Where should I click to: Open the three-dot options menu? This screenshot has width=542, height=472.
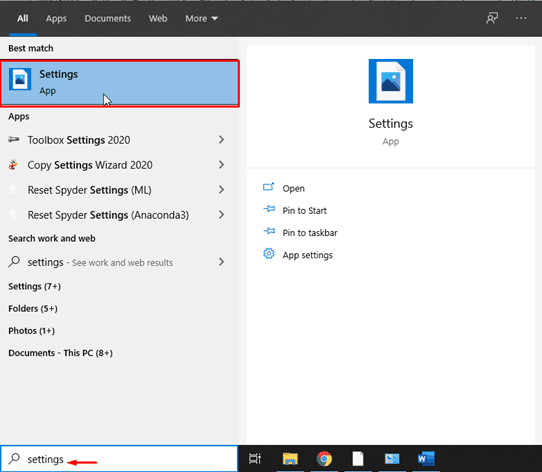pyautogui.click(x=521, y=18)
